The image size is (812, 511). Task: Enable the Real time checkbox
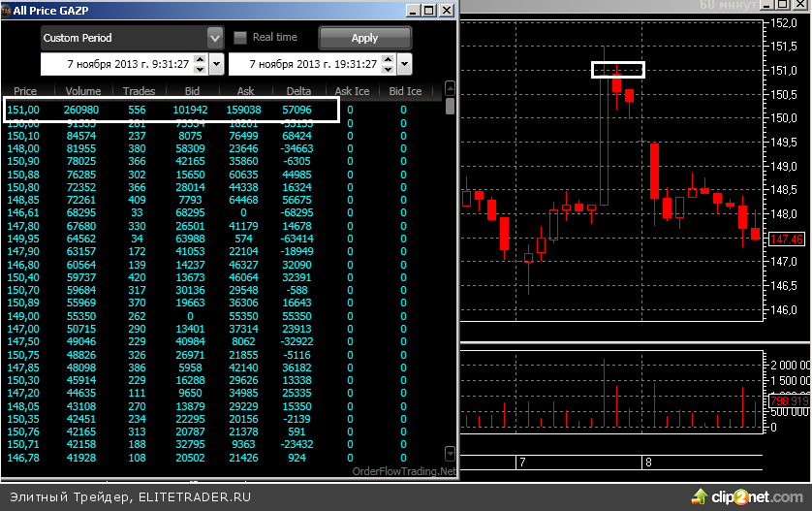click(240, 38)
